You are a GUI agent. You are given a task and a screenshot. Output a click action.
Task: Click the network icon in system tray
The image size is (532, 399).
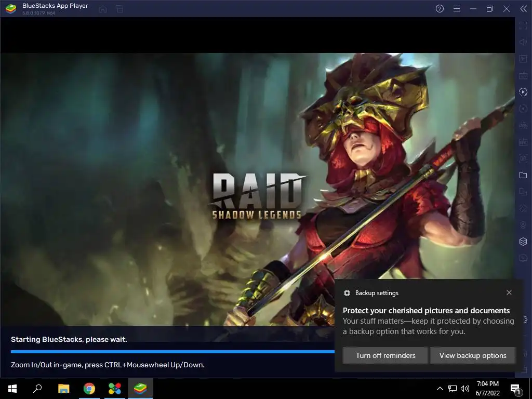[453, 389]
